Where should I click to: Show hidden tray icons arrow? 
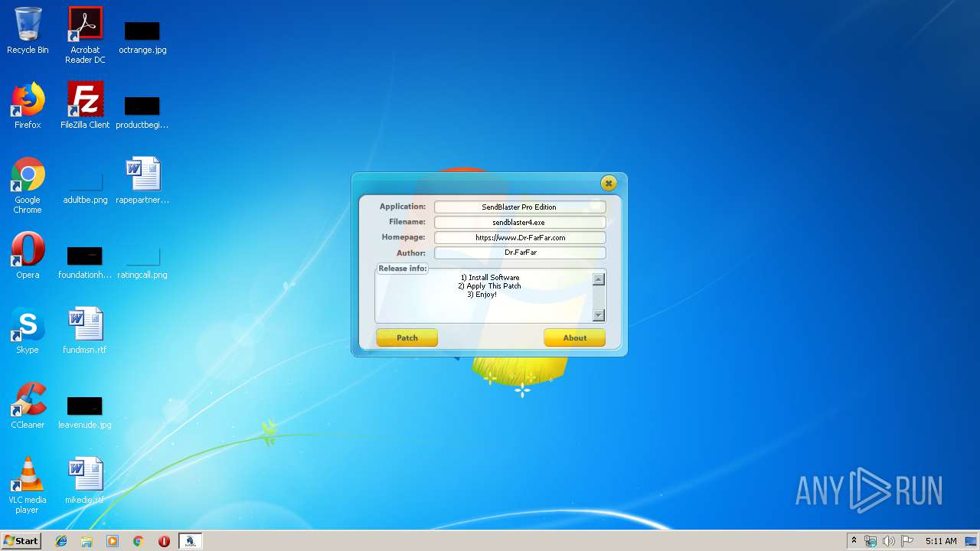[x=854, y=541]
